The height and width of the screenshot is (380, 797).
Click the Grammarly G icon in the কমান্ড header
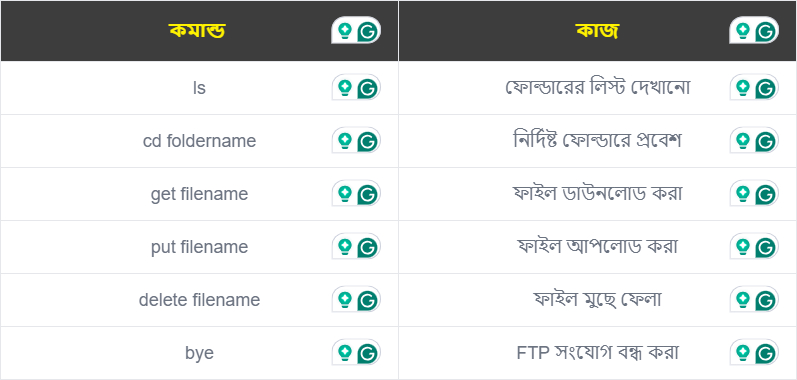(x=369, y=32)
